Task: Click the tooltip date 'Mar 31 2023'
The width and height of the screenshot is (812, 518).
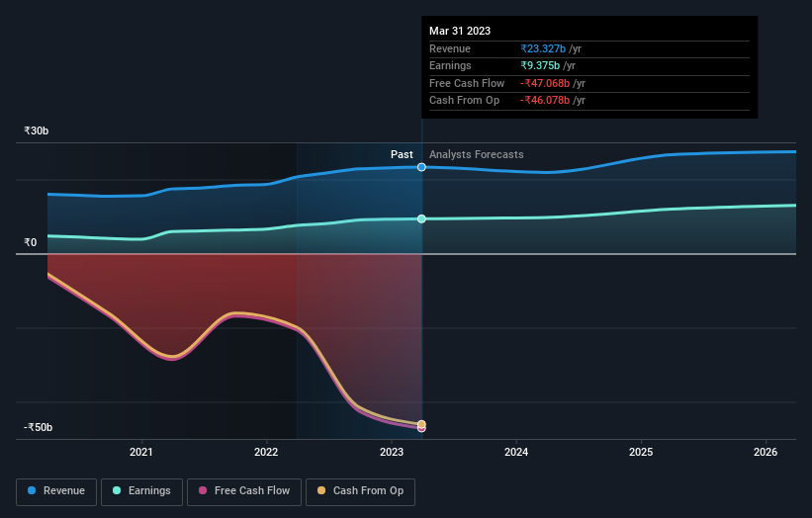Action: coord(460,31)
